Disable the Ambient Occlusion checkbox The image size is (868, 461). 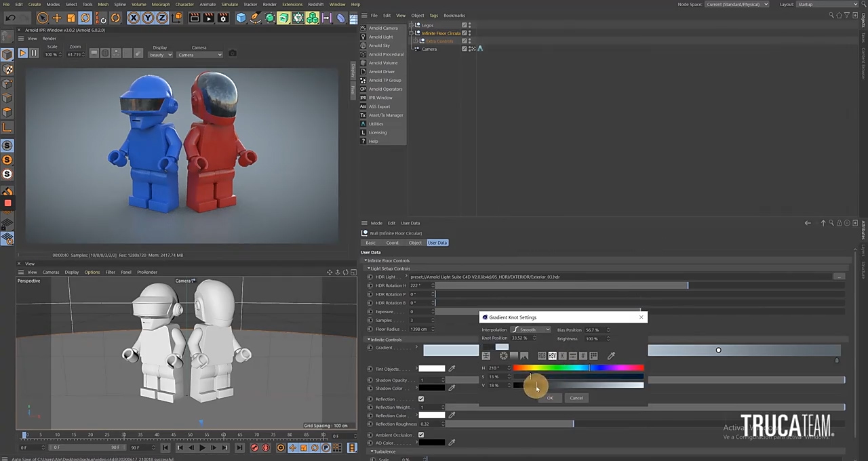[x=421, y=435]
